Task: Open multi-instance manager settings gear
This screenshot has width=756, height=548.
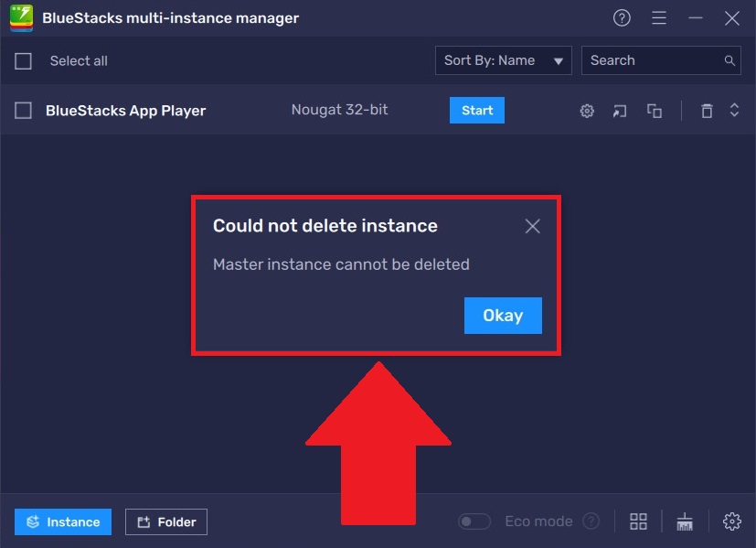Action: coord(731,521)
